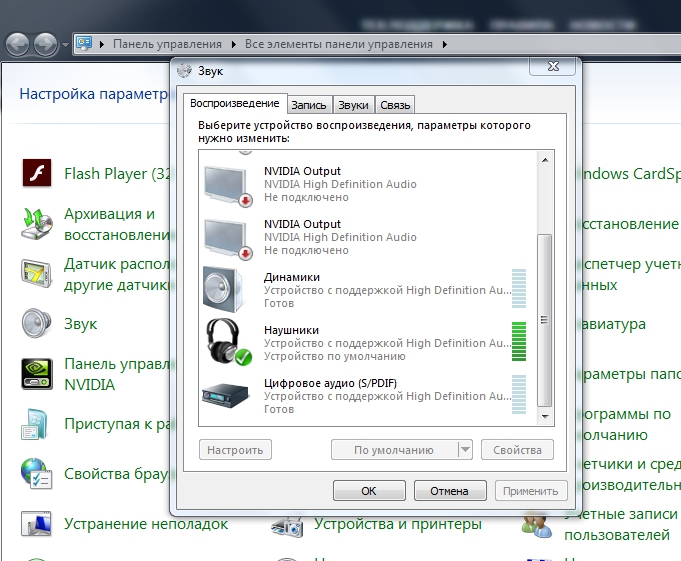Click the device list scroll up arrow
This screenshot has width=681, height=561.
[x=545, y=160]
